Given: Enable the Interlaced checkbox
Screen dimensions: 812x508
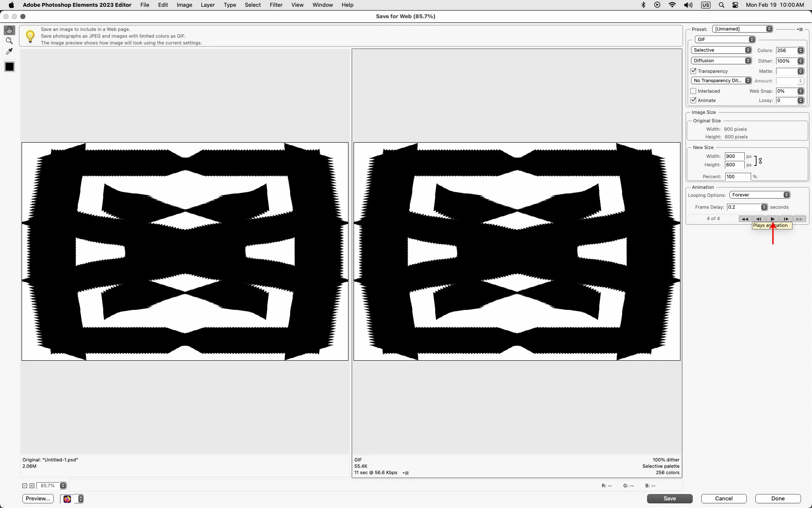Looking at the screenshot, I should (x=693, y=91).
